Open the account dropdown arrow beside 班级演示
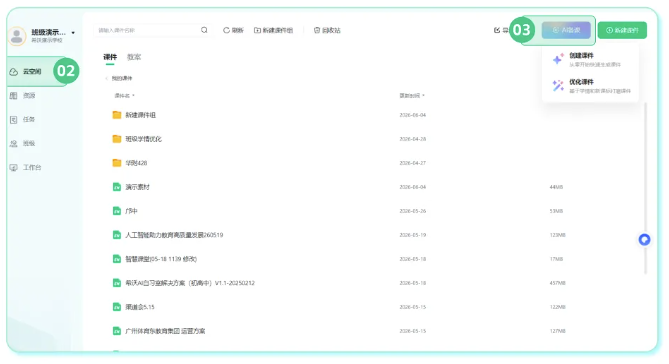The height and width of the screenshot is (364, 669). click(x=73, y=32)
